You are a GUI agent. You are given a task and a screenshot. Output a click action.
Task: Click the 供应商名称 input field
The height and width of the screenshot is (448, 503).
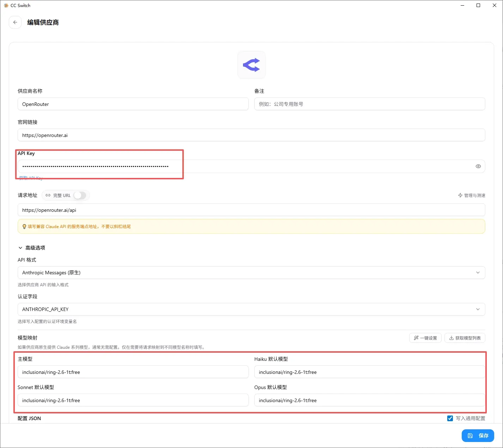pyautogui.click(x=133, y=104)
